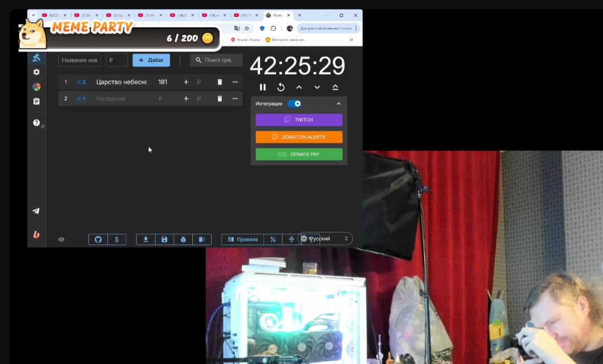
Task: Click the '#2' tag in first row
Action: coord(81,82)
